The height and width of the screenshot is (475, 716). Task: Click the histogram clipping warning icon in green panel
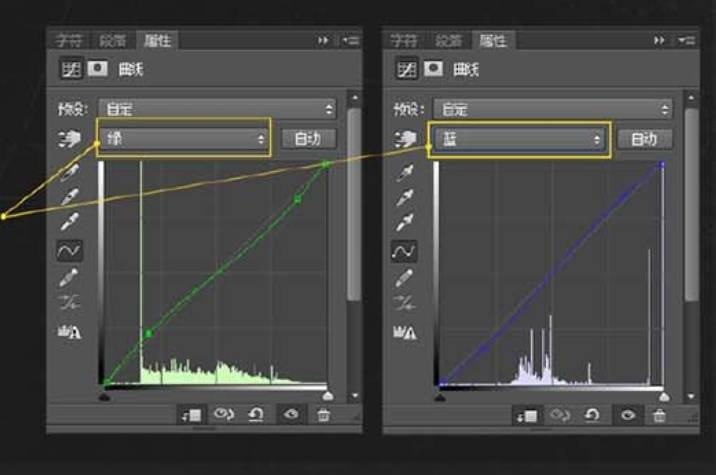click(x=70, y=332)
